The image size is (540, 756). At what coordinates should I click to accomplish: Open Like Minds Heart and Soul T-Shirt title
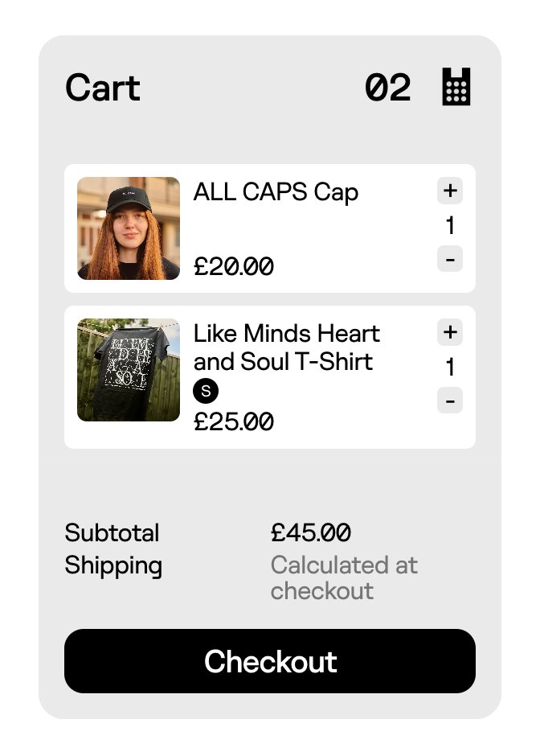coord(286,347)
